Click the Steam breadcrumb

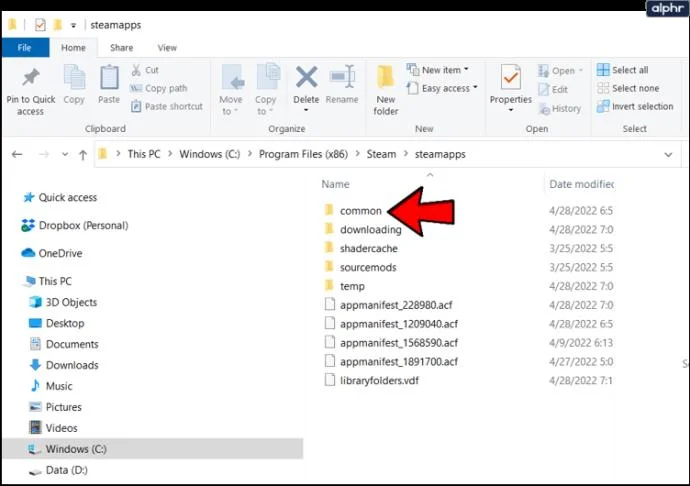coord(381,154)
